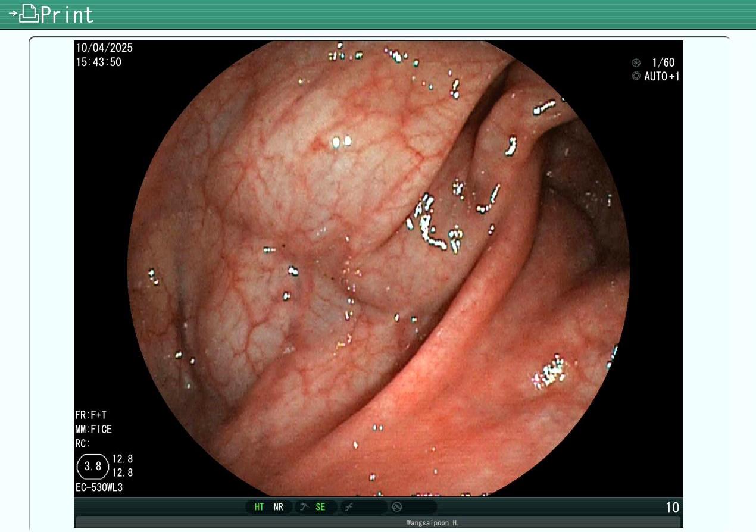The image size is (756, 532).
Task: Click the AUTO+1 exposure text
Action: click(x=662, y=76)
